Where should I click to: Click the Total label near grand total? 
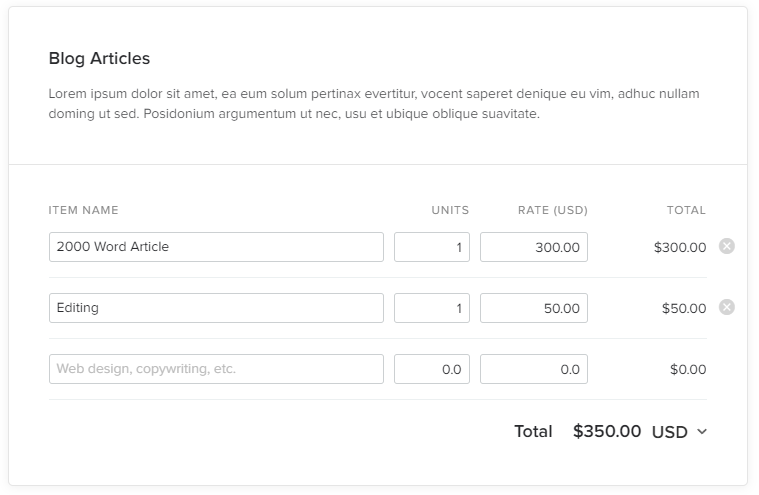533,431
